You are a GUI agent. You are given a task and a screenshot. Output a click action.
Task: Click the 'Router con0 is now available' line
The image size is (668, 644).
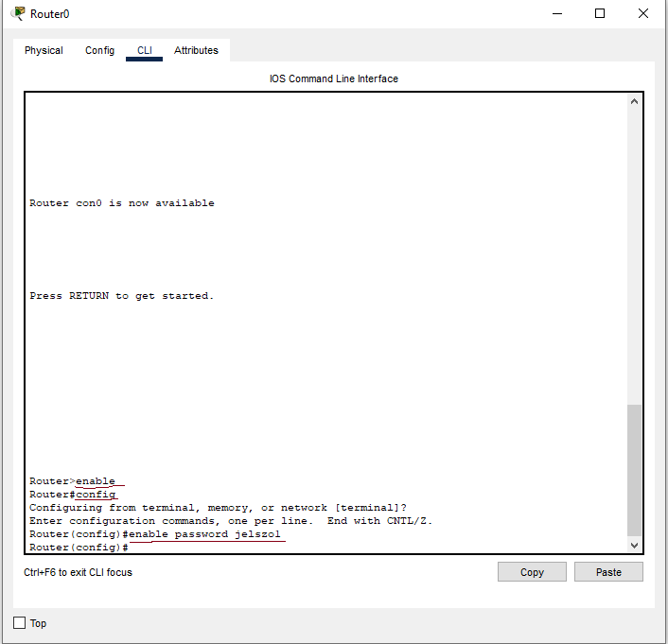[122, 203]
